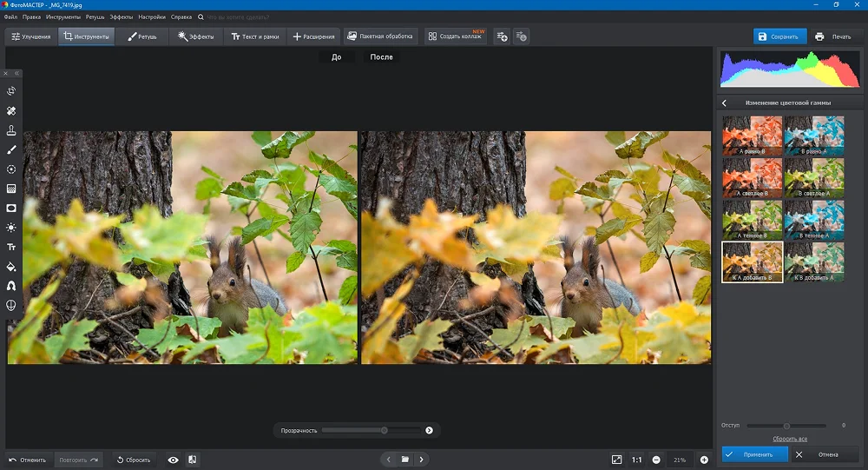Open the Настройки menu
Image resolution: width=868 pixels, height=470 pixels.
[x=152, y=17]
